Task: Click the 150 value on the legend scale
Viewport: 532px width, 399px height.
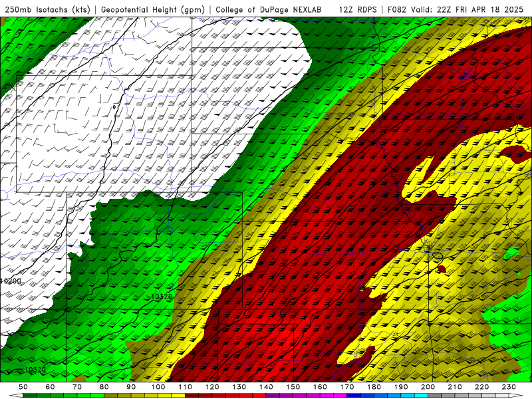Action: pyautogui.click(x=293, y=387)
